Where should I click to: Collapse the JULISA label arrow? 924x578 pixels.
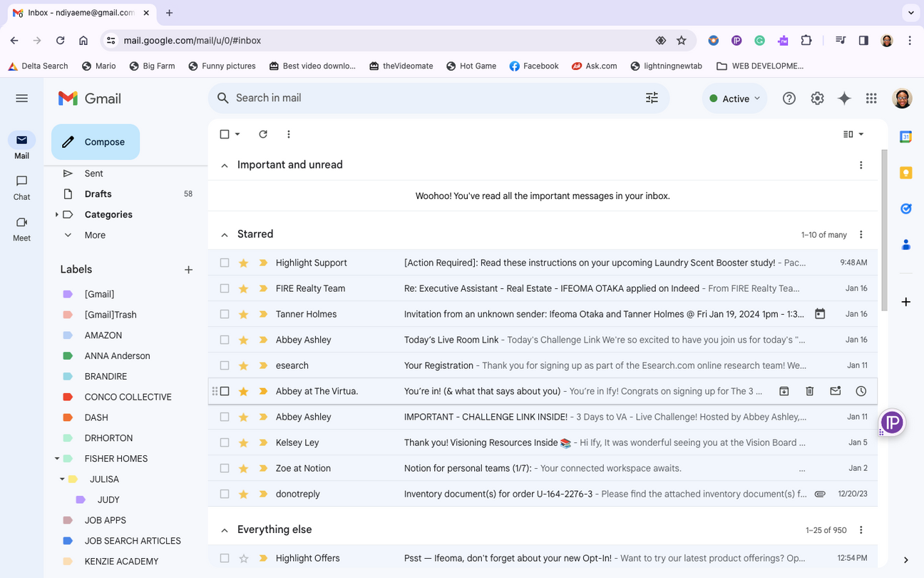[x=62, y=480]
